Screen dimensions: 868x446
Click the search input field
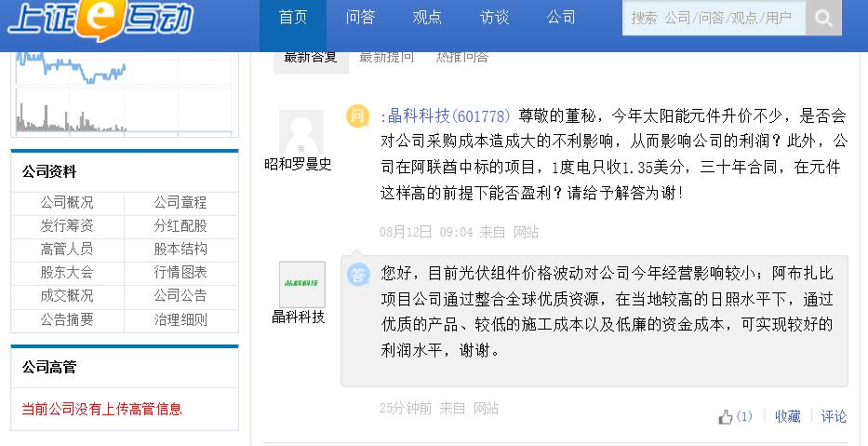(714, 18)
